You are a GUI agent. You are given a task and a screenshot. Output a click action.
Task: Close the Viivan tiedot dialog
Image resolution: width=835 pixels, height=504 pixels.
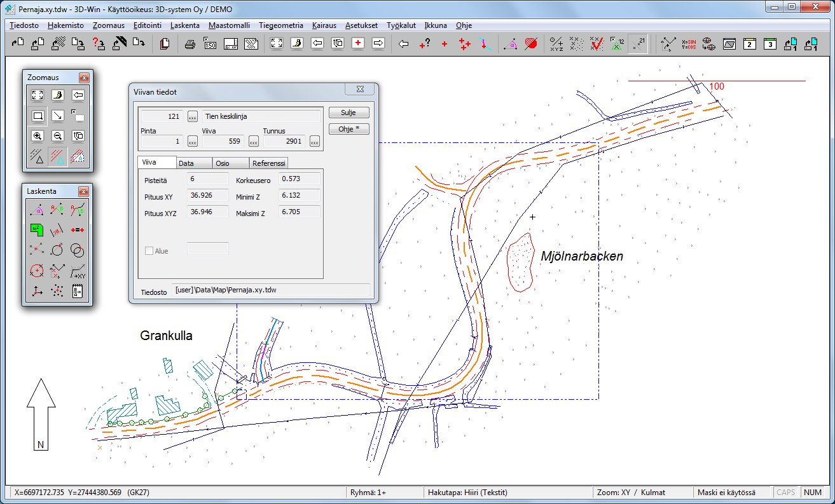coord(360,90)
